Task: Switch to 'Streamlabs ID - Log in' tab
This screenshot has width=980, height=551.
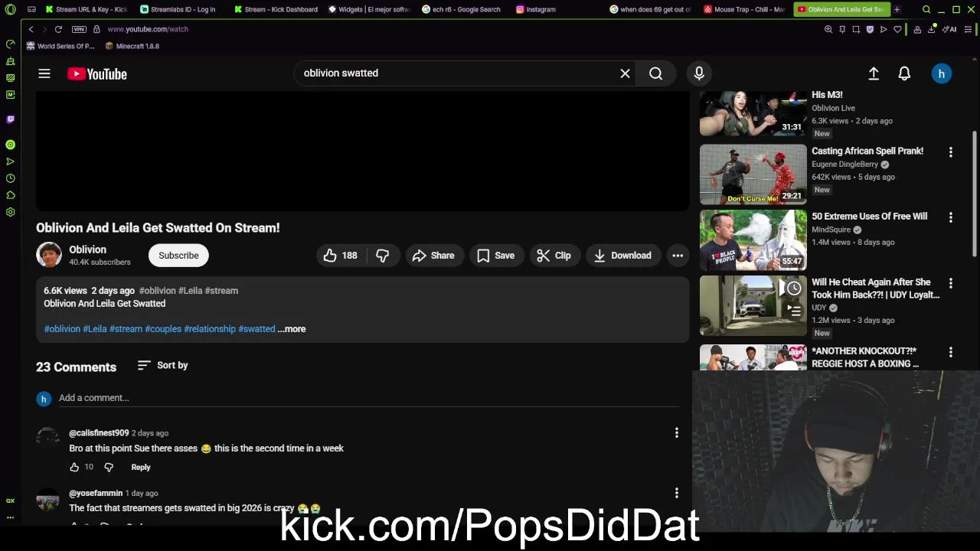Action: 179,9
